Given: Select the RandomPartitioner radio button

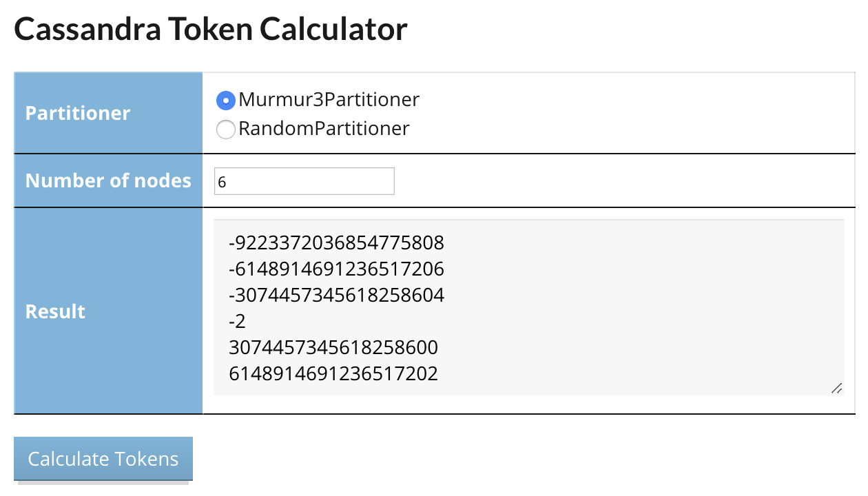Looking at the screenshot, I should [x=225, y=130].
